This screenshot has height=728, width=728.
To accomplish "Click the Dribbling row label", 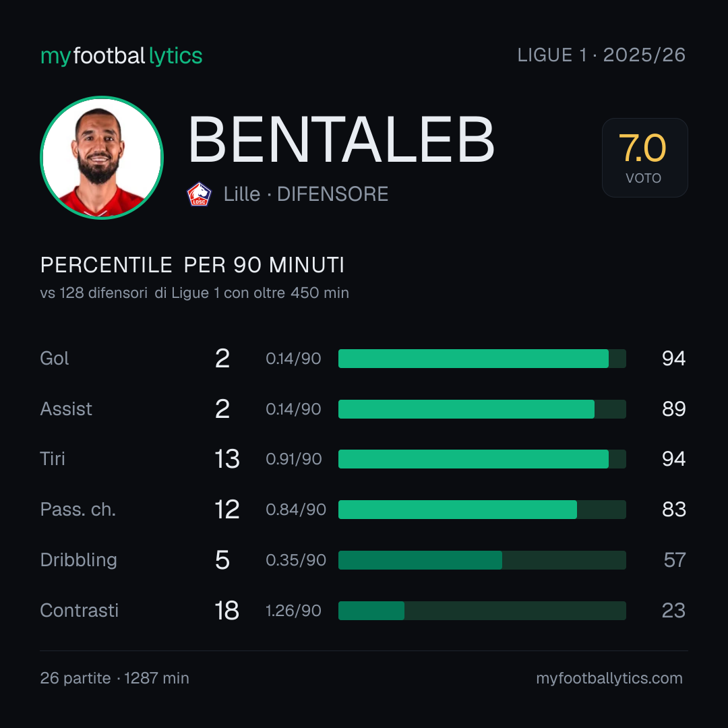I will coord(78,560).
